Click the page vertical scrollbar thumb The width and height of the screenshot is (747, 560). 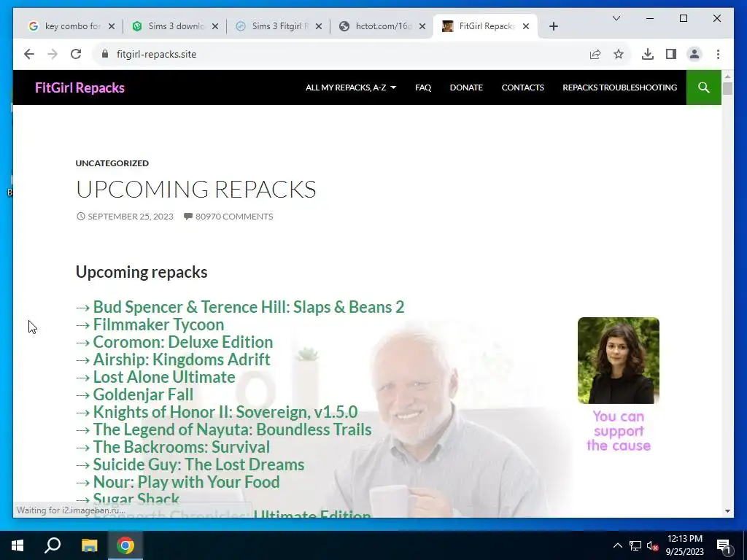(x=727, y=88)
